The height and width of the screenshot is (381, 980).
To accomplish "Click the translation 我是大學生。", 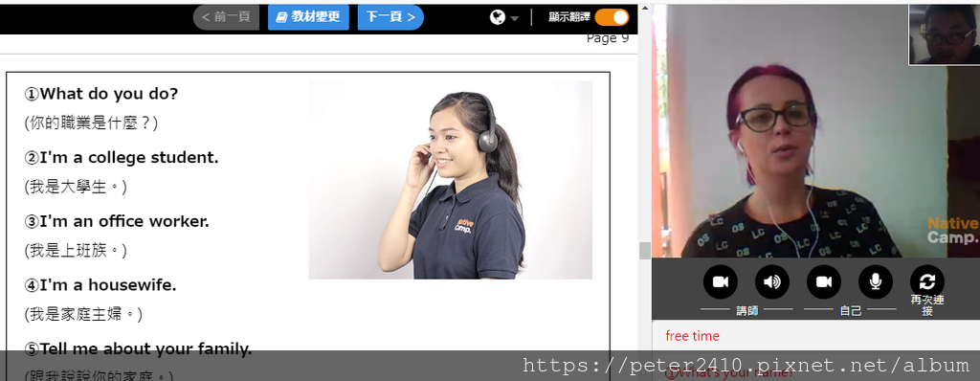I will [x=76, y=187].
